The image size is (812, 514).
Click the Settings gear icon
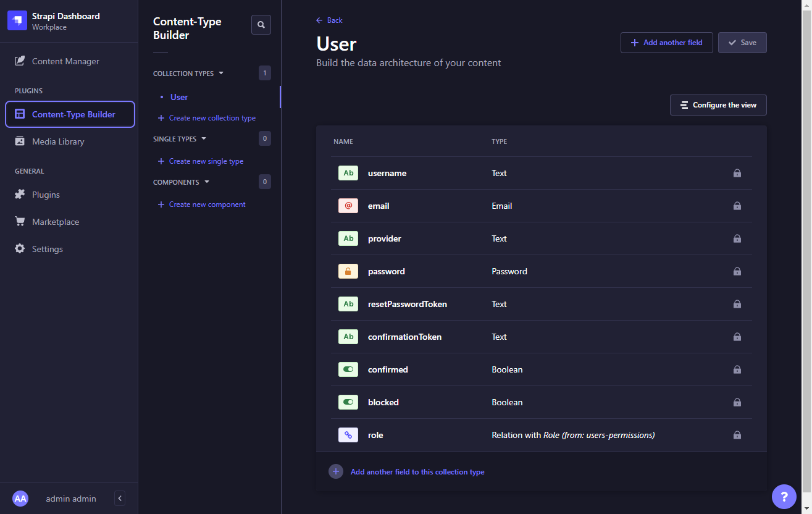[20, 249]
